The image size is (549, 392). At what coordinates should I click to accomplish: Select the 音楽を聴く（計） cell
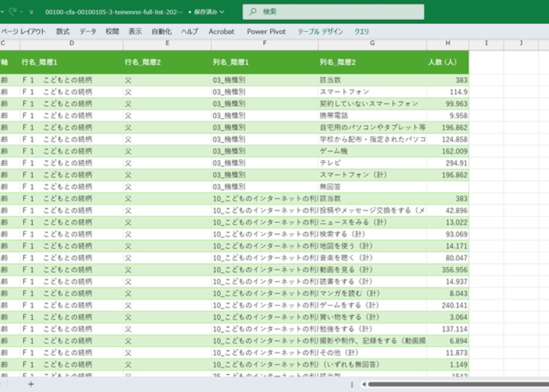click(x=372, y=258)
